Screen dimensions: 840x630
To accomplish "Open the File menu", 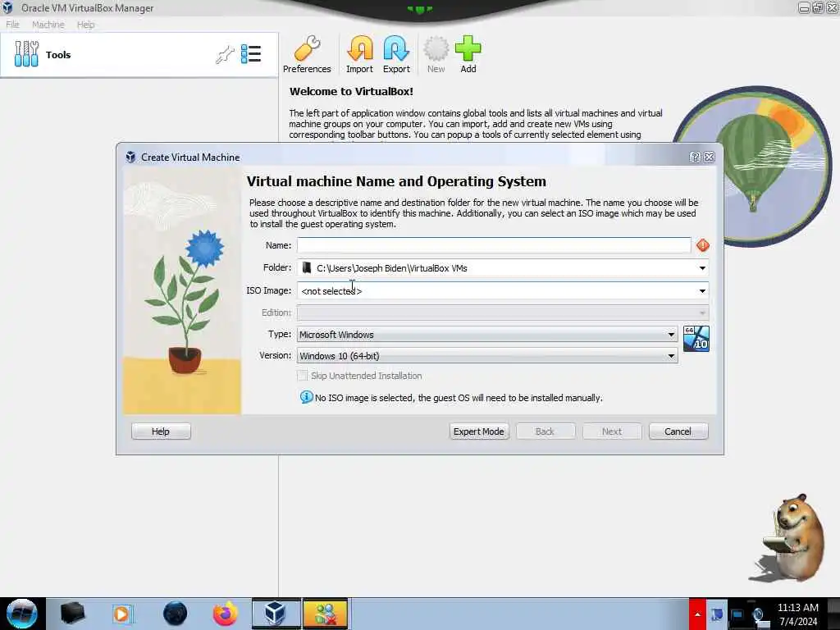I will (x=12, y=24).
